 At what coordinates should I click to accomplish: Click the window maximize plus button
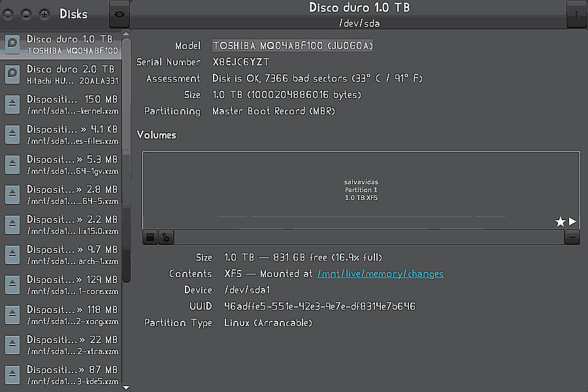click(44, 14)
